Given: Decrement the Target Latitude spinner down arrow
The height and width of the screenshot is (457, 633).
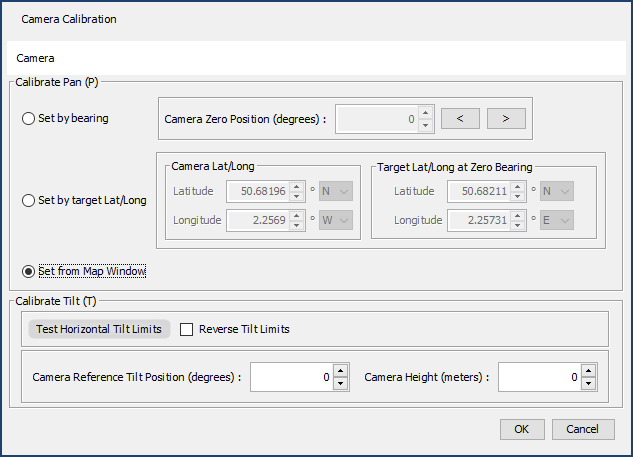Looking at the screenshot, I should point(518,196).
